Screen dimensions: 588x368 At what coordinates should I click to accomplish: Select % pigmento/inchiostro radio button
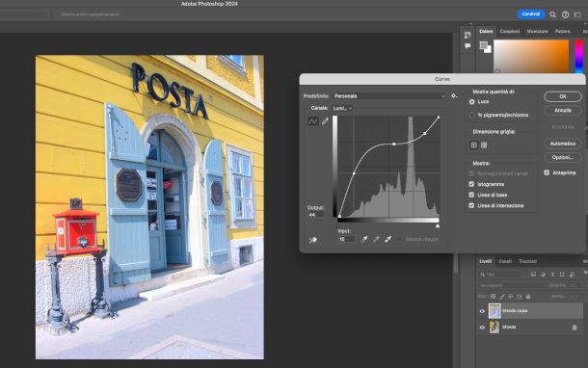point(471,116)
